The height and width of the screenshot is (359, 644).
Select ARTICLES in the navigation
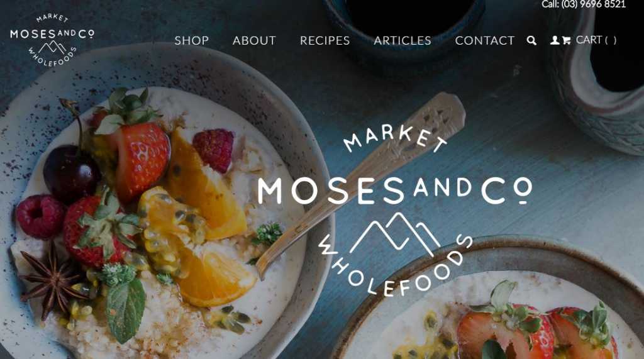click(x=402, y=41)
